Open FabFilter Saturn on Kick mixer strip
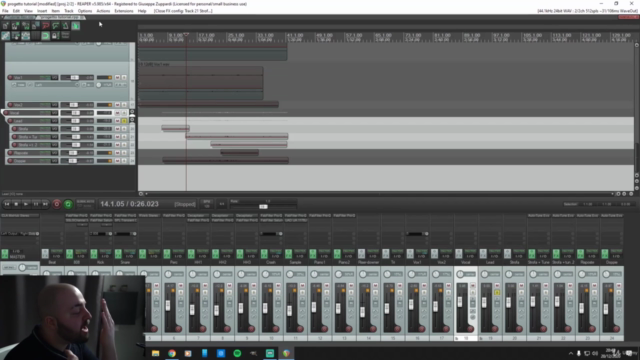 coord(101,220)
